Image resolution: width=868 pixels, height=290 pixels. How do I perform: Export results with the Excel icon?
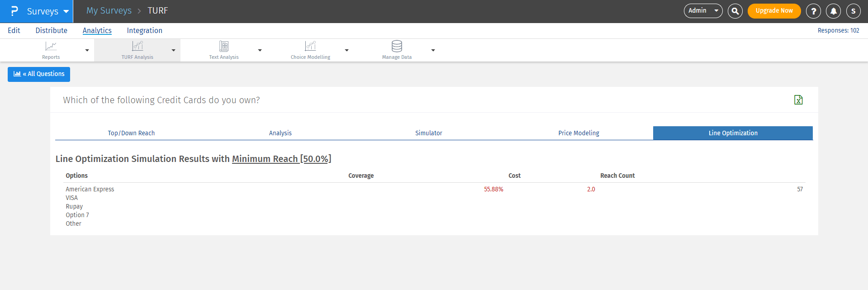[798, 100]
